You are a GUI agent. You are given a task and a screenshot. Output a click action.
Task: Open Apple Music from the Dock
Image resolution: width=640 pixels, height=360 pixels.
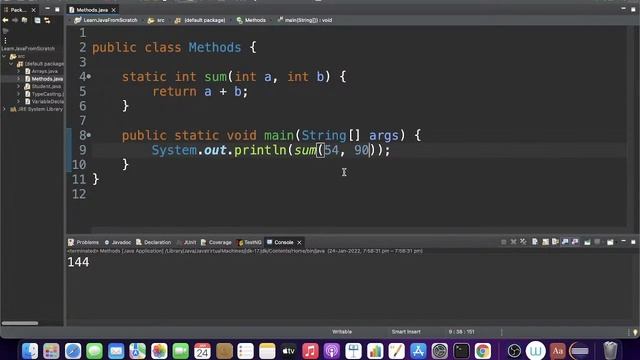[x=310, y=351]
